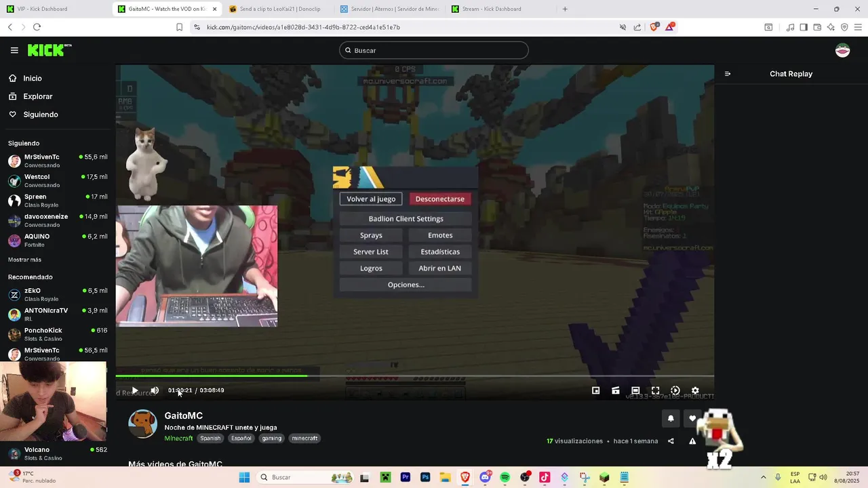Reload the current page

click(x=37, y=27)
